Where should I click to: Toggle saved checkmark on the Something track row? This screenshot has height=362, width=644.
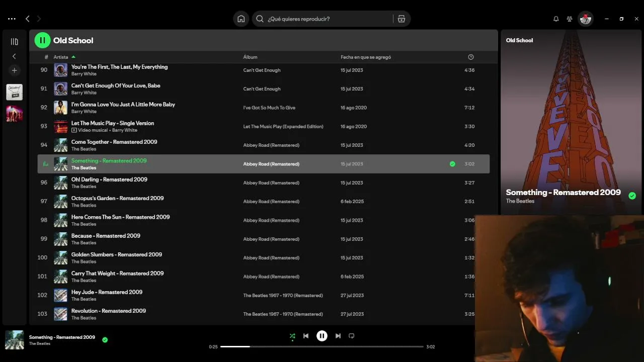[x=452, y=164]
